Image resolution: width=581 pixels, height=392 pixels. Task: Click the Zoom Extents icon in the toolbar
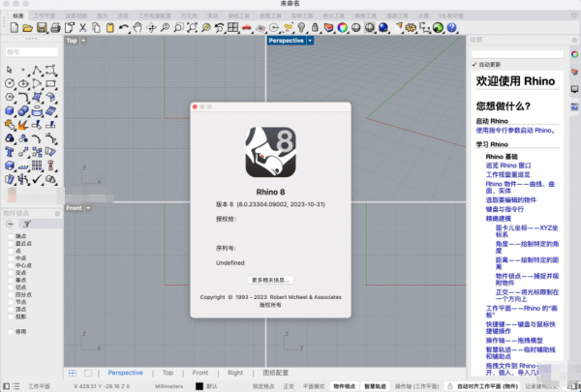pos(192,28)
